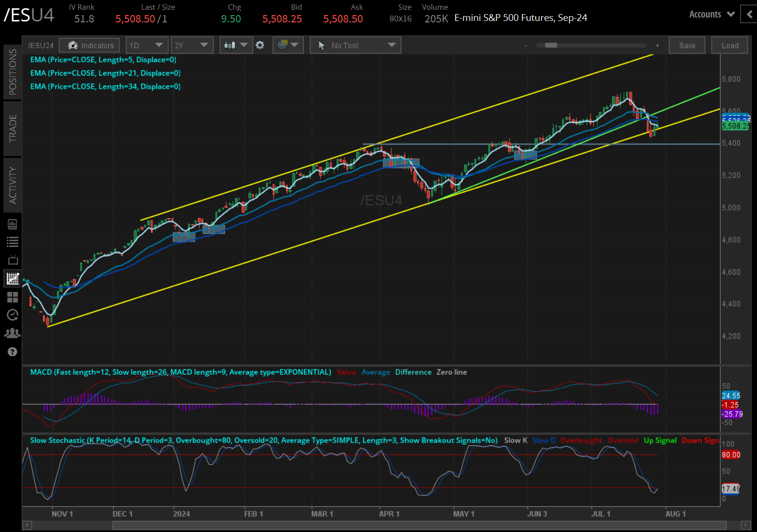Adjust the chart zoom slider
This screenshot has width=757, height=532.
[x=552, y=45]
